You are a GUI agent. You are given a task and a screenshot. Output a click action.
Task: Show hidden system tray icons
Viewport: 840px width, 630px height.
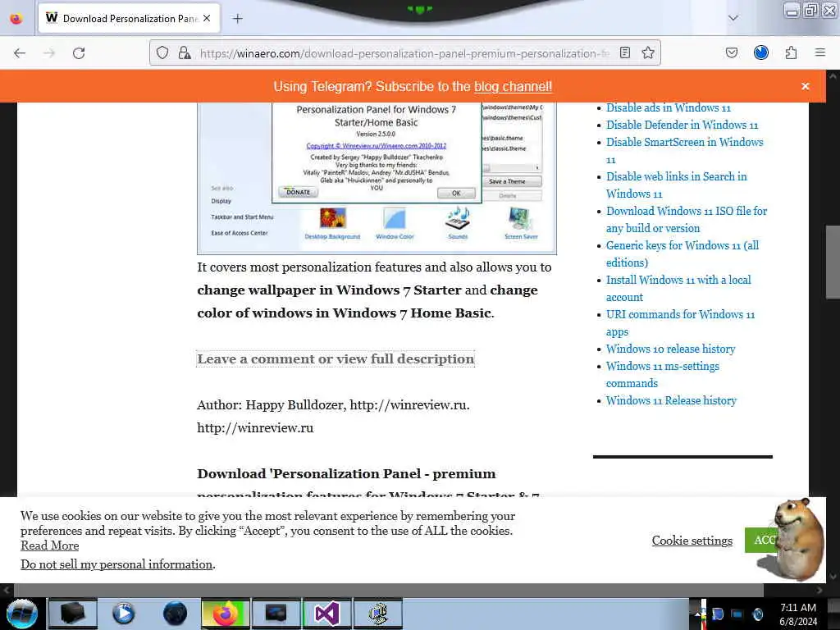[x=698, y=614]
